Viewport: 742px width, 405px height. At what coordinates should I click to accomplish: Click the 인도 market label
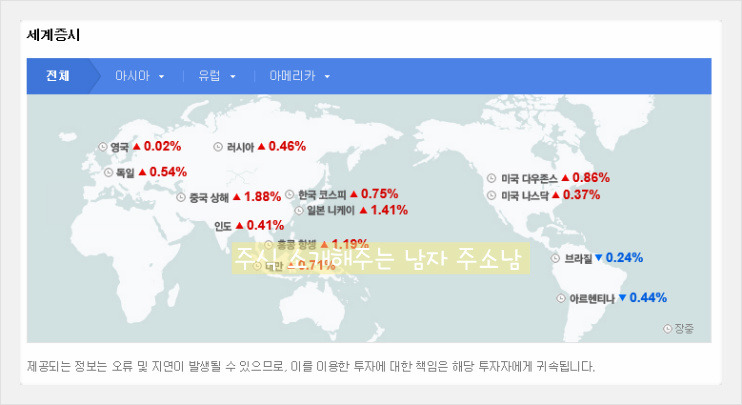click(223, 226)
